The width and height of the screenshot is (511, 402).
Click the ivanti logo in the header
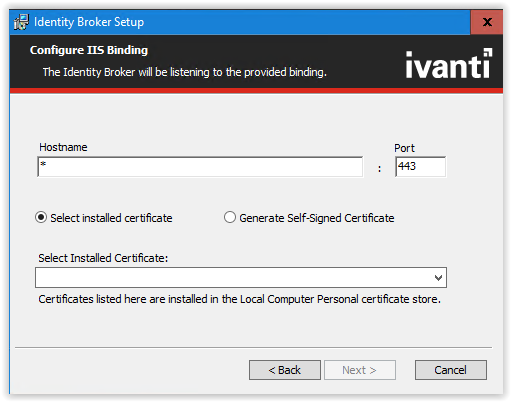[449, 64]
